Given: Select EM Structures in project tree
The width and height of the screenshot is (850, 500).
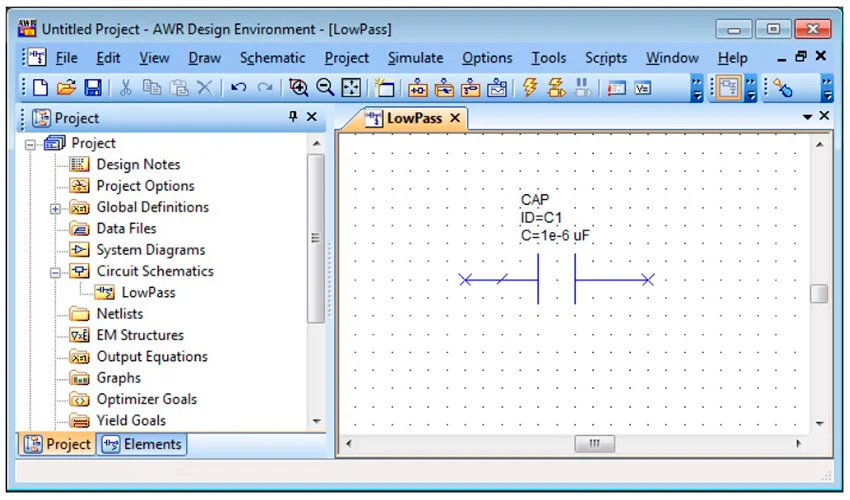Looking at the screenshot, I should pyautogui.click(x=140, y=336).
